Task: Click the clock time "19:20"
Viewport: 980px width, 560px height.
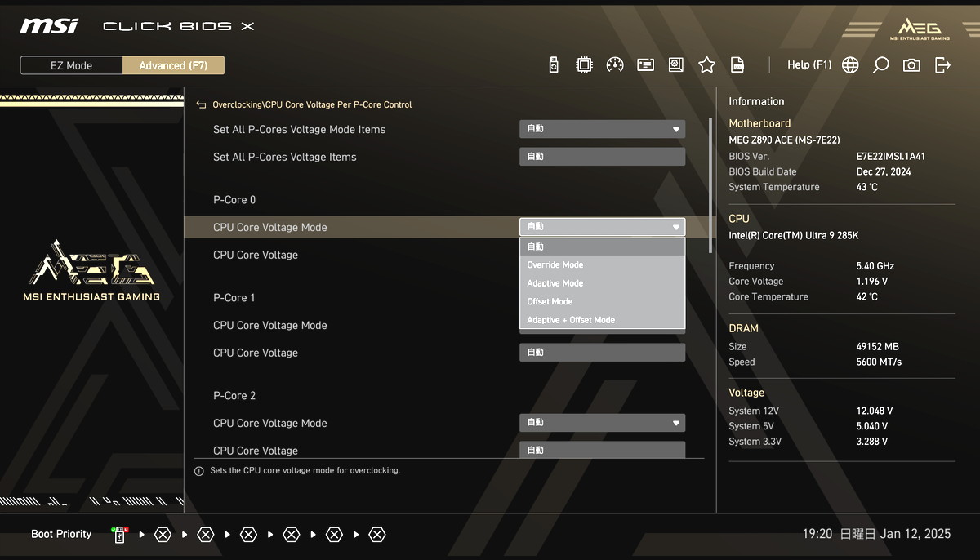Action: [x=817, y=534]
